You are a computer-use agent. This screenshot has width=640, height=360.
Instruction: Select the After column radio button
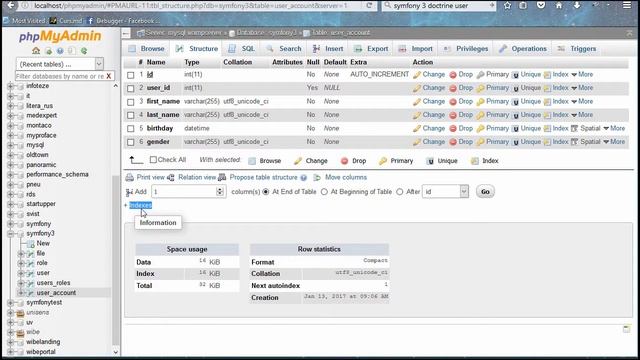pyautogui.click(x=400, y=192)
